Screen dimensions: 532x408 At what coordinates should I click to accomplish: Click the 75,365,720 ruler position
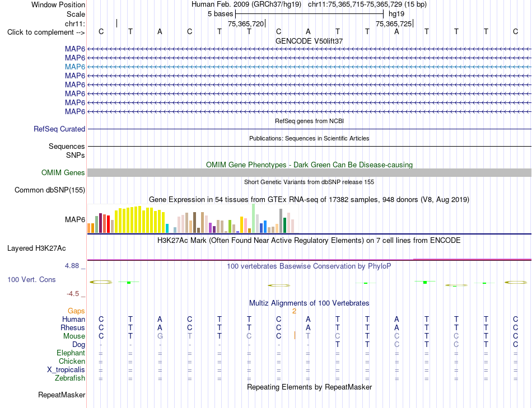246,24
